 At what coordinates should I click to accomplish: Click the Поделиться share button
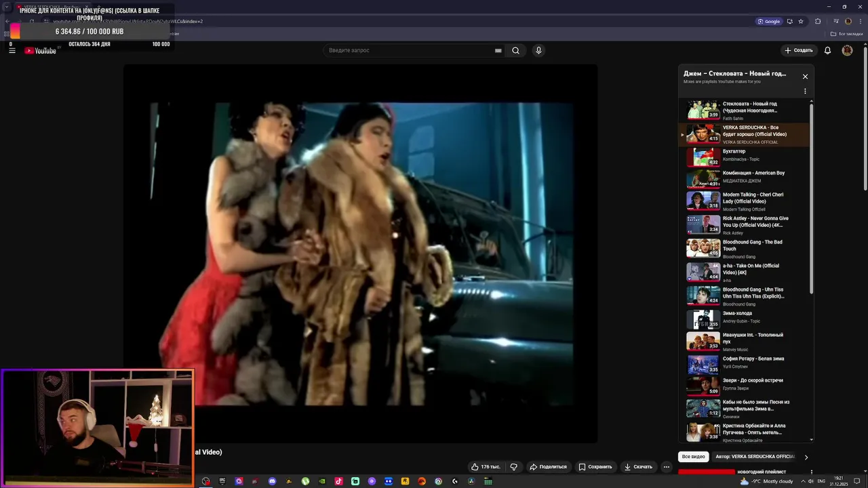pos(548,466)
